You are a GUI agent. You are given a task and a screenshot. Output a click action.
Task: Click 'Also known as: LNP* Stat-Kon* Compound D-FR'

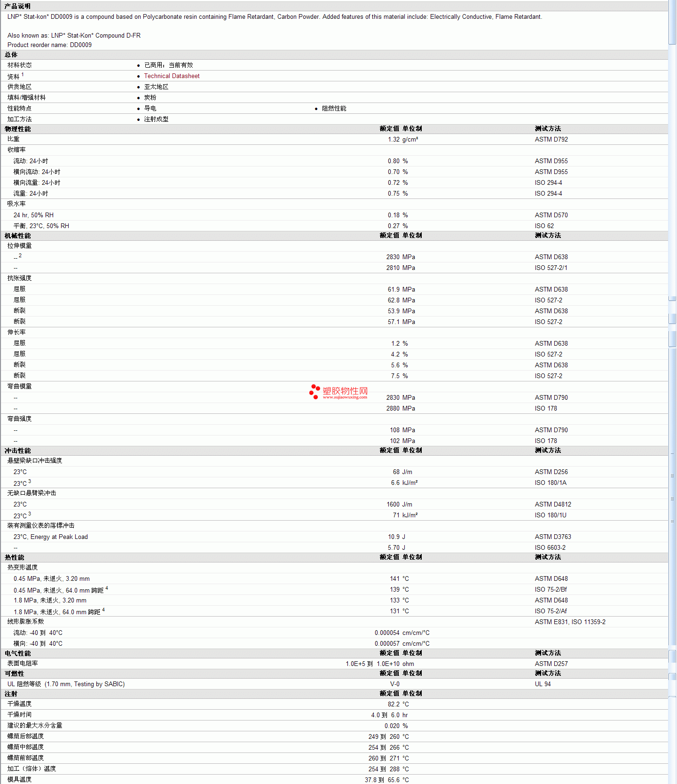point(74,35)
